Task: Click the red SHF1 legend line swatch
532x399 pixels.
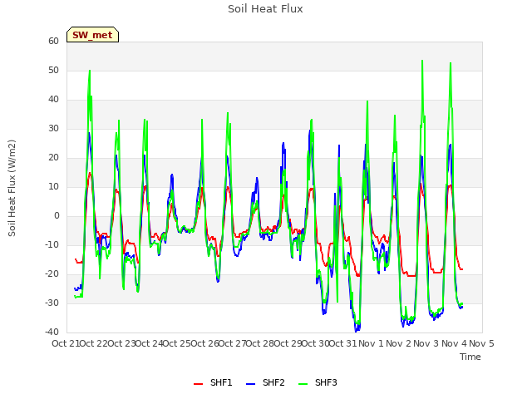Action: pyautogui.click(x=198, y=384)
